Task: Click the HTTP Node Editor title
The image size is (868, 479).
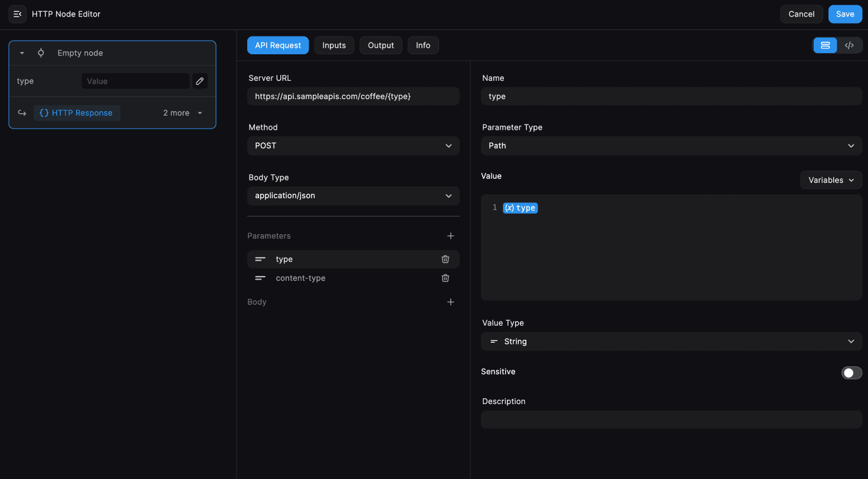Action: (x=66, y=14)
